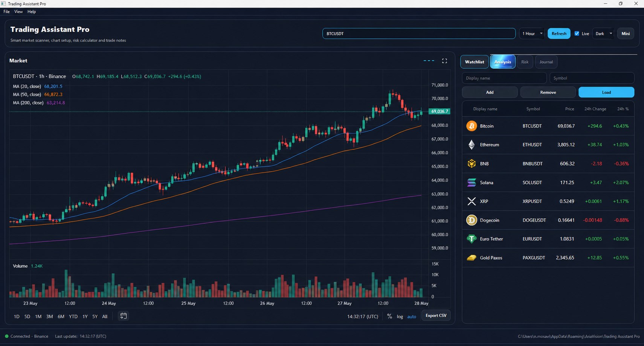Click the BTCUSDT · 1h · Binance chart title
The width and height of the screenshot is (644, 346).
[39, 76]
